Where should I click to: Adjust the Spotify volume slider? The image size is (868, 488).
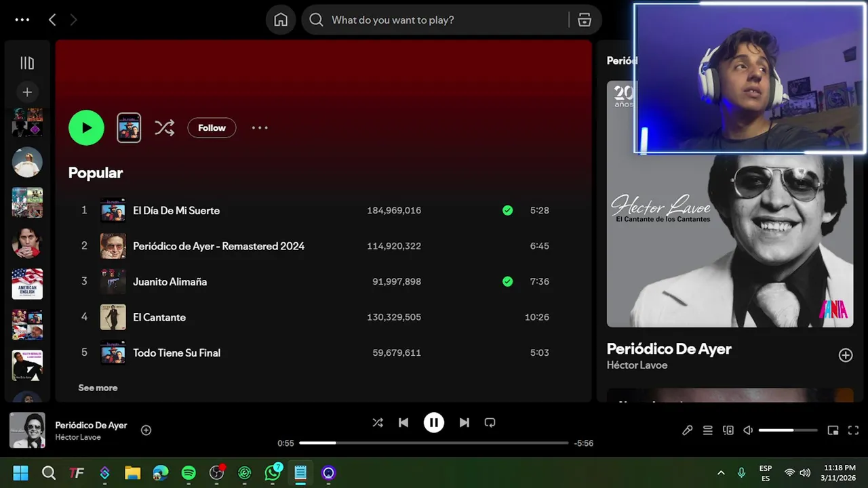(788, 430)
